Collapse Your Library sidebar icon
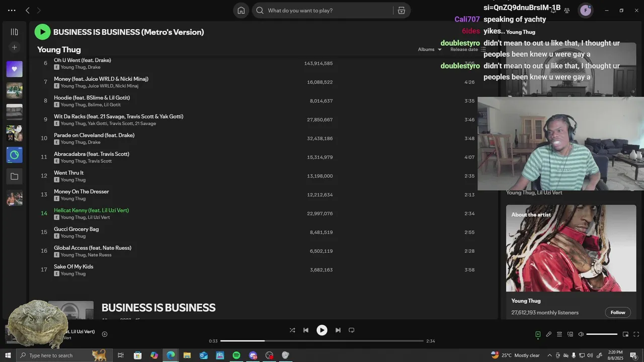Image resolution: width=644 pixels, height=362 pixels. coord(14,32)
